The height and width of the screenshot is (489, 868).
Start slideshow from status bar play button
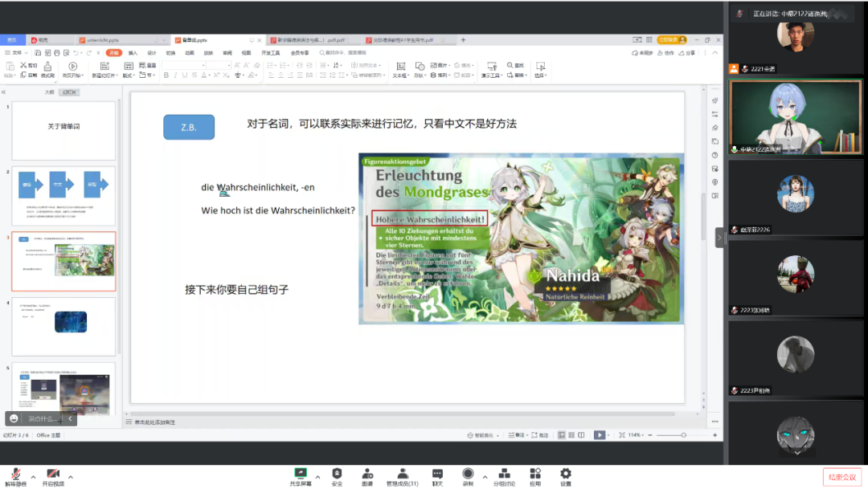598,435
